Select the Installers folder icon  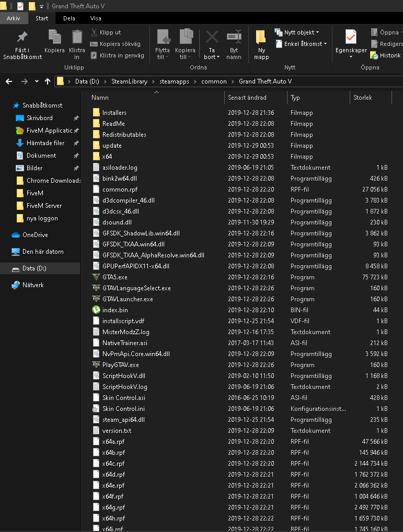pyautogui.click(x=96, y=112)
